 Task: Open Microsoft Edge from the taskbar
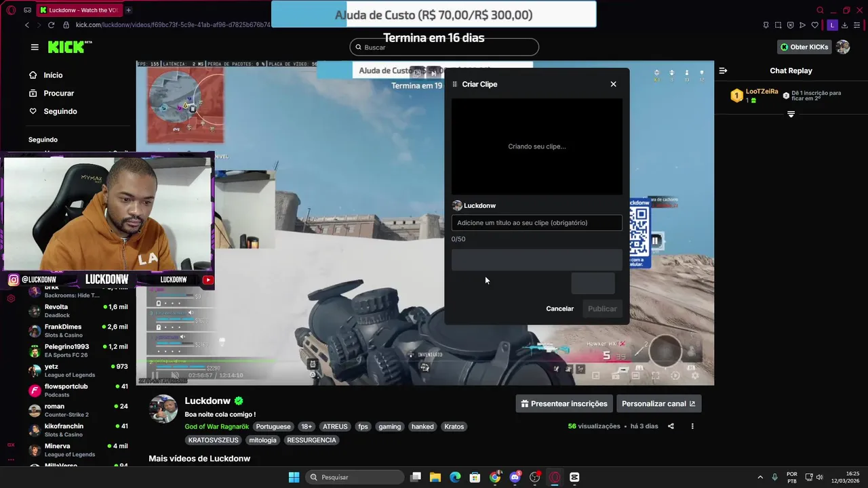coord(455,477)
